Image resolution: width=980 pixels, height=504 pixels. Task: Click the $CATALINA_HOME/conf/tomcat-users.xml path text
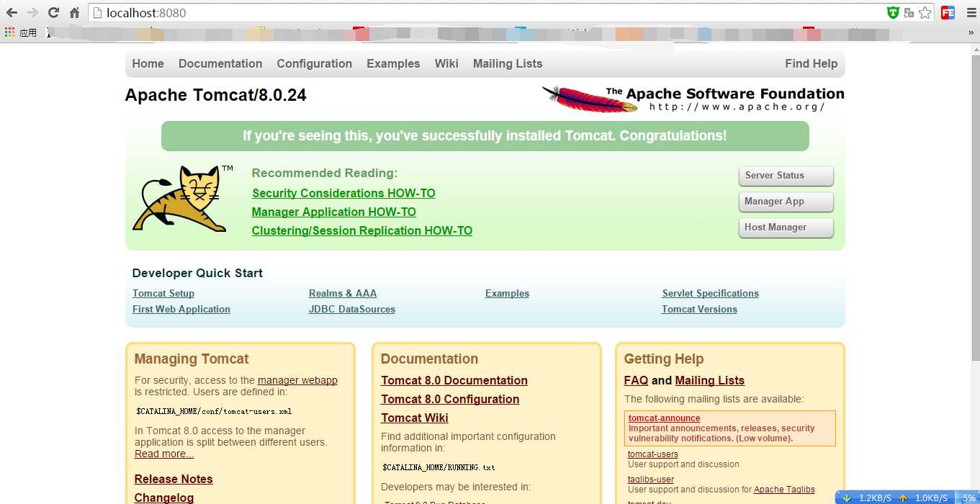(214, 412)
